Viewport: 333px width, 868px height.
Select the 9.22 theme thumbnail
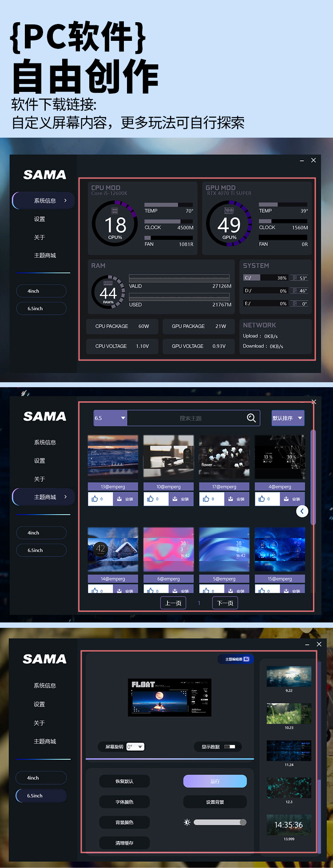289,676
